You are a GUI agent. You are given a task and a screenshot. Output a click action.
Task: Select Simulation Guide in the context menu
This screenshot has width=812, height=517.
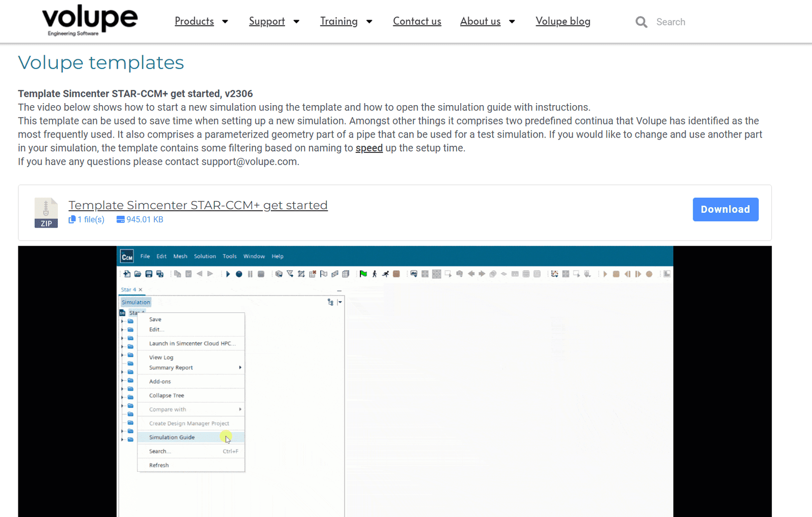point(191,437)
